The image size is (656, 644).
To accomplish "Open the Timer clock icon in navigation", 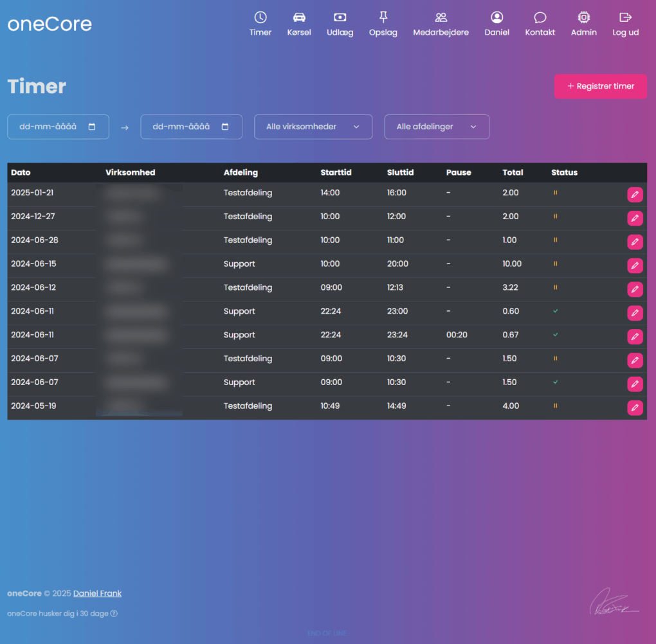I will (260, 18).
